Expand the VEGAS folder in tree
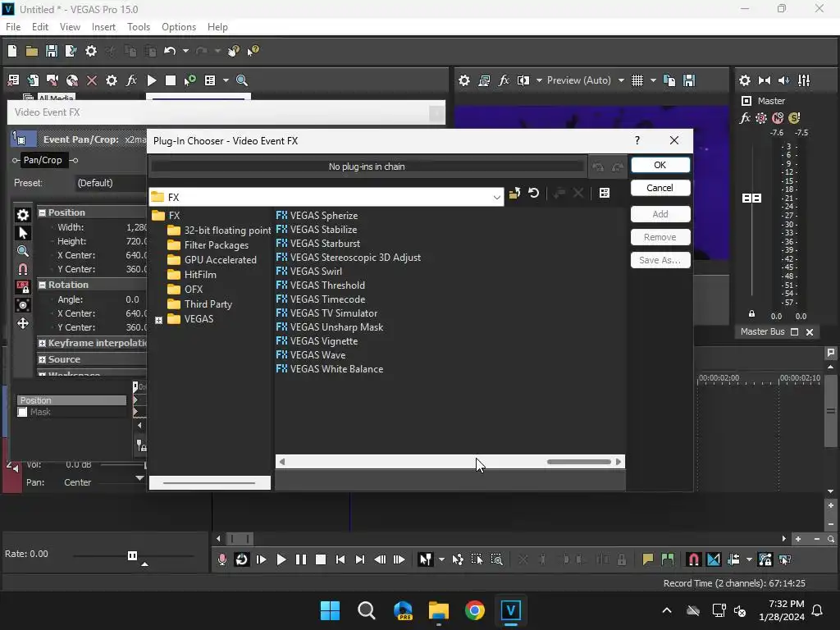Image resolution: width=840 pixels, height=630 pixels. (158, 320)
